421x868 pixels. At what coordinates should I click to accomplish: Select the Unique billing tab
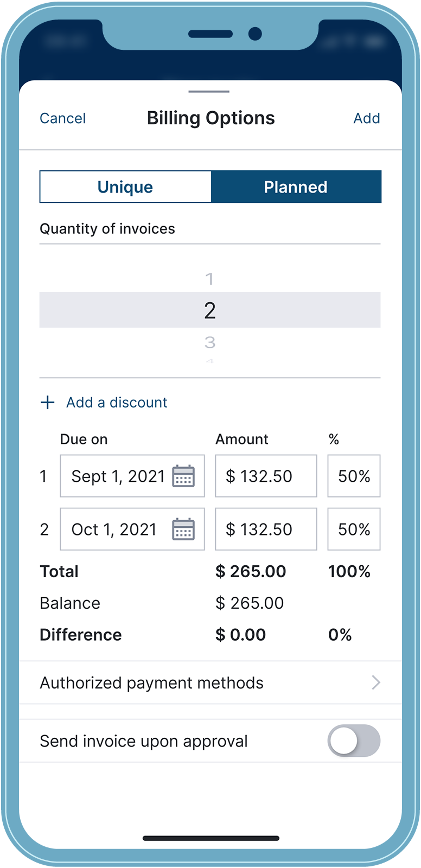point(125,187)
